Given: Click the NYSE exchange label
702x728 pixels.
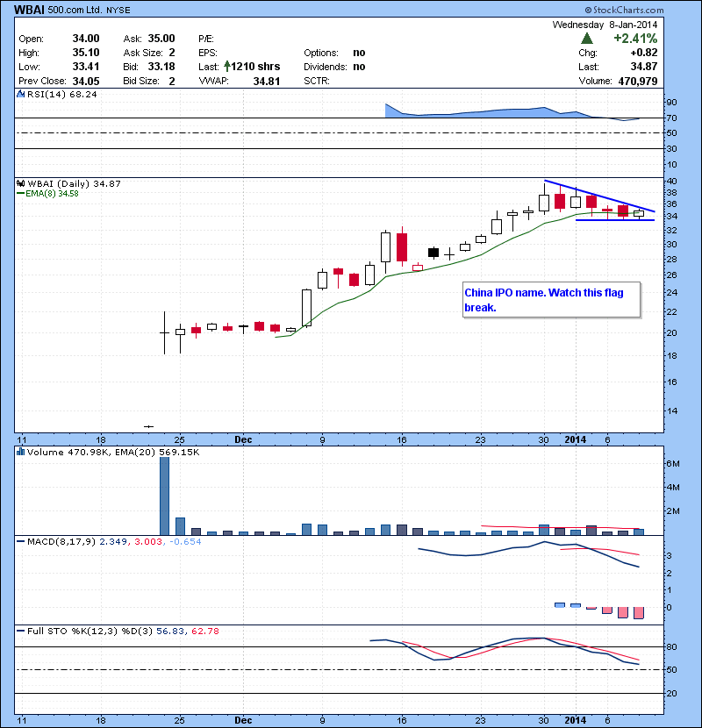Looking at the screenshot, I should (x=118, y=11).
